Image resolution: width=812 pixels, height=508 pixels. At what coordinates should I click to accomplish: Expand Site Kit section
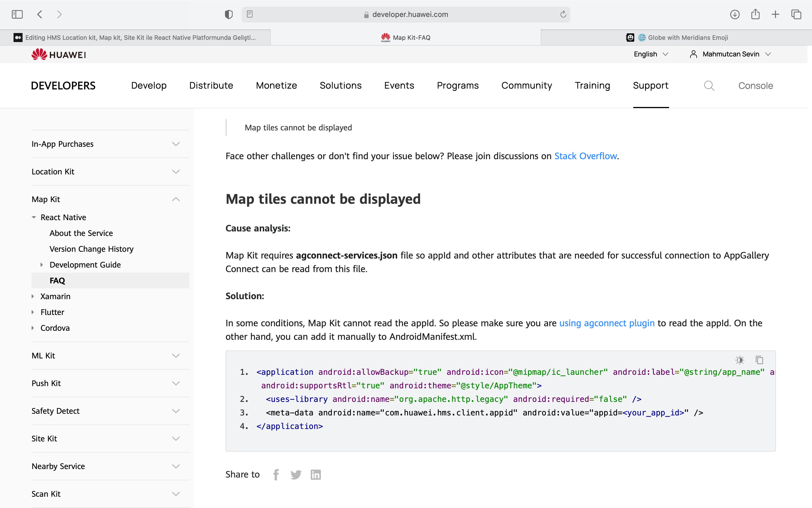pos(111,439)
